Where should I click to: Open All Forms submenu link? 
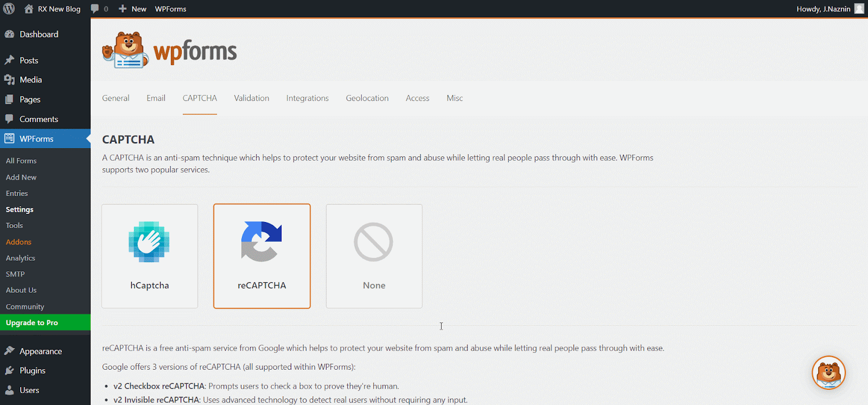[21, 161]
